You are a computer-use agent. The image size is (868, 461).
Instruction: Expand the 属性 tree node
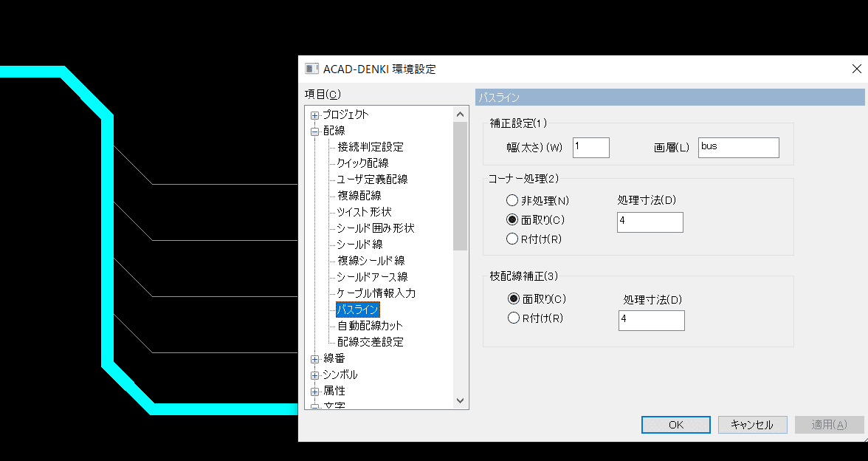coord(314,392)
